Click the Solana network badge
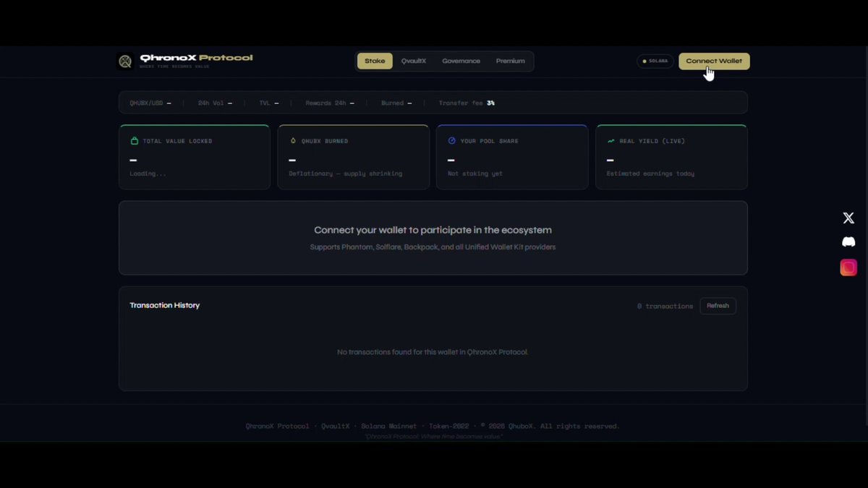The width and height of the screenshot is (868, 488). [655, 61]
